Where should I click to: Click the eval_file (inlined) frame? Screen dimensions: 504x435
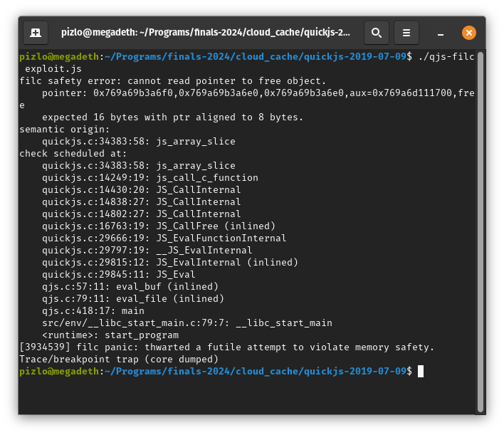click(133, 299)
